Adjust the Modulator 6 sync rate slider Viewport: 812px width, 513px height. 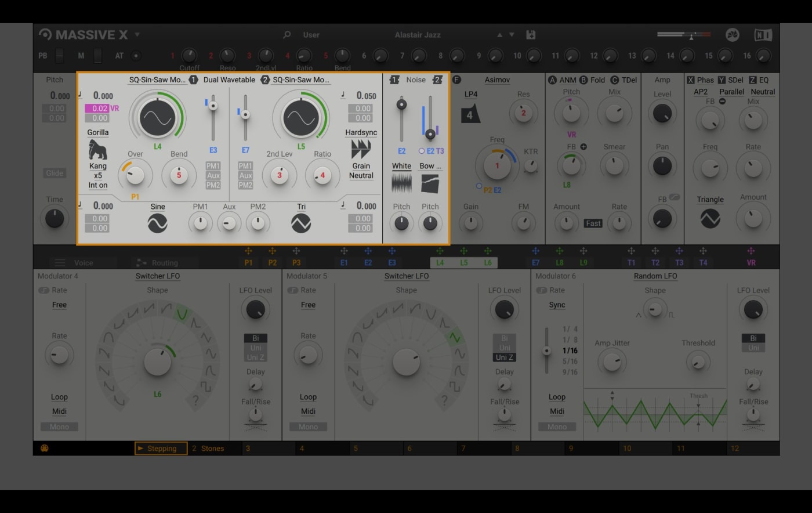tap(546, 351)
